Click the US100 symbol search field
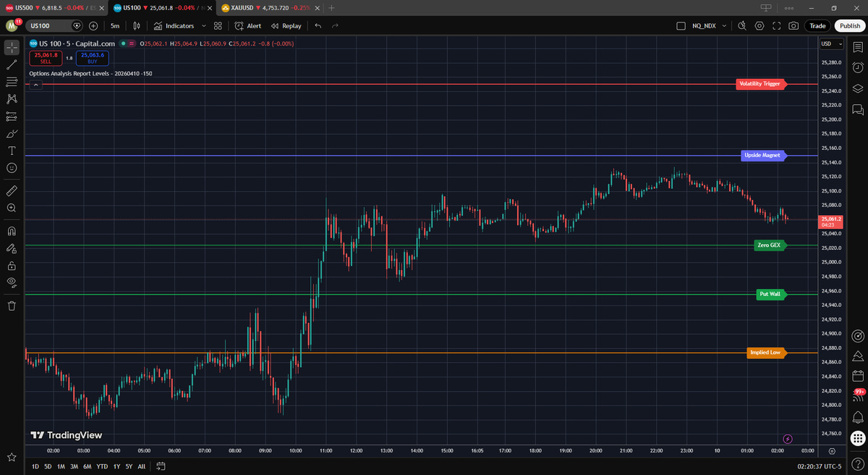868x475 pixels. coord(54,26)
